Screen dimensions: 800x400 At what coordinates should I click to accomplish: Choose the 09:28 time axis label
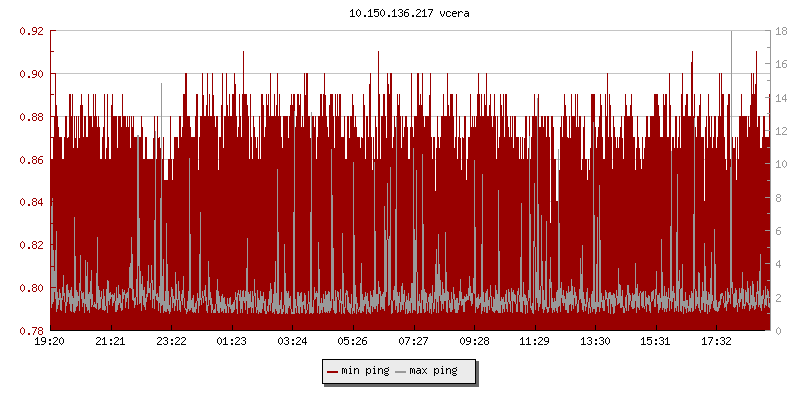[474, 342]
